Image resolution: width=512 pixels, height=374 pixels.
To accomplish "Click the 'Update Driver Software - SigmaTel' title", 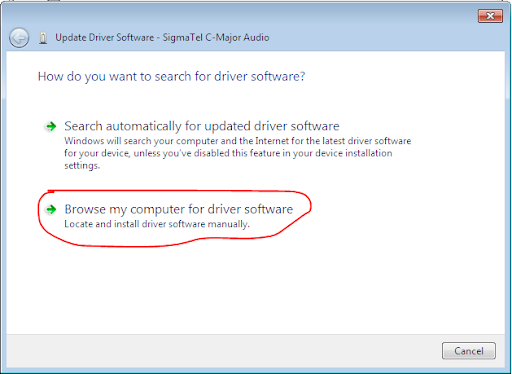I will 162,38.
